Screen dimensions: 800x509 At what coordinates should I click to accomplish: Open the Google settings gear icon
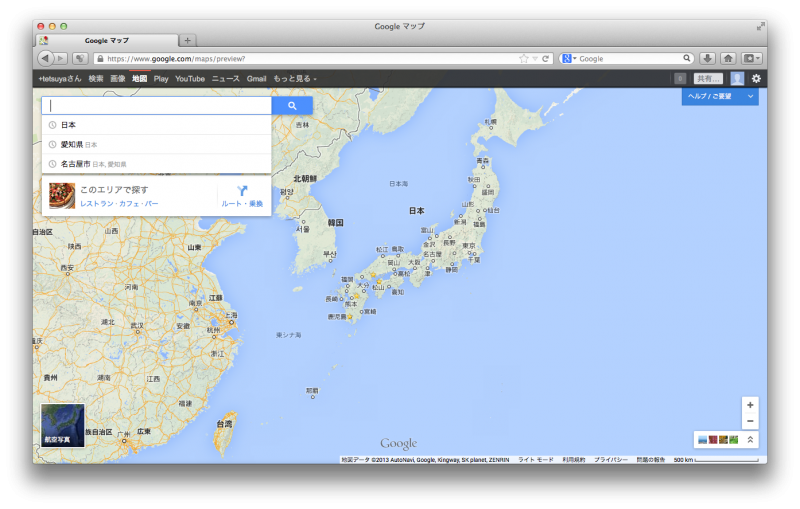tap(756, 79)
